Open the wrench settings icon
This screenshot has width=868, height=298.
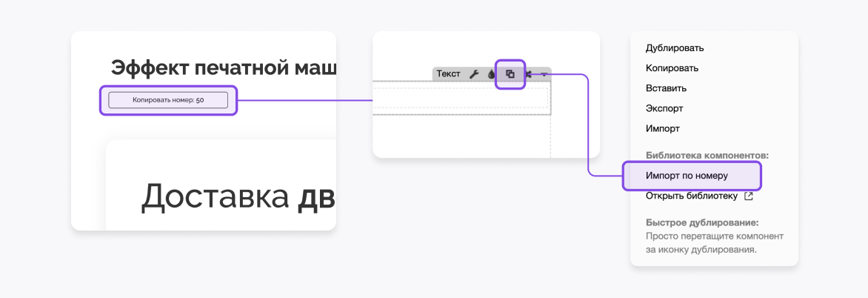(473, 74)
